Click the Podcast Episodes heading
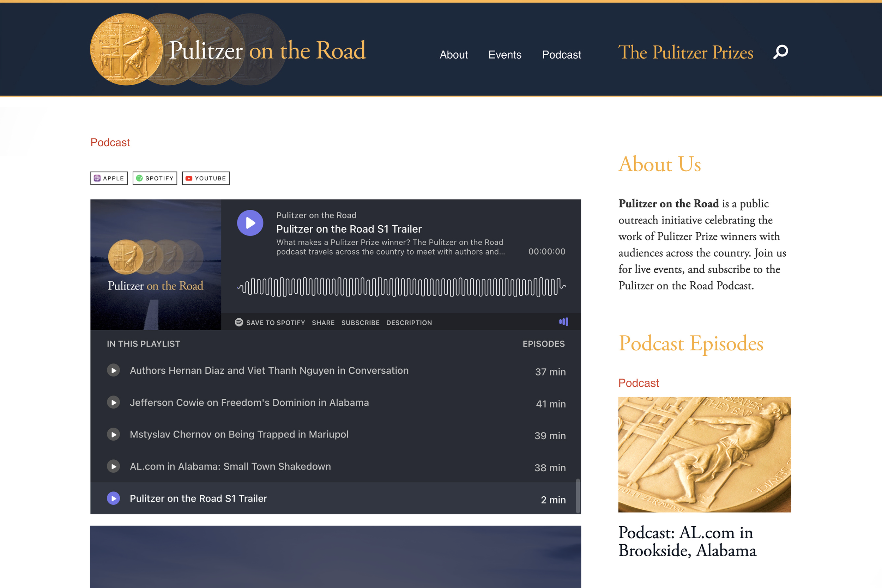This screenshot has width=882, height=588. 690,343
